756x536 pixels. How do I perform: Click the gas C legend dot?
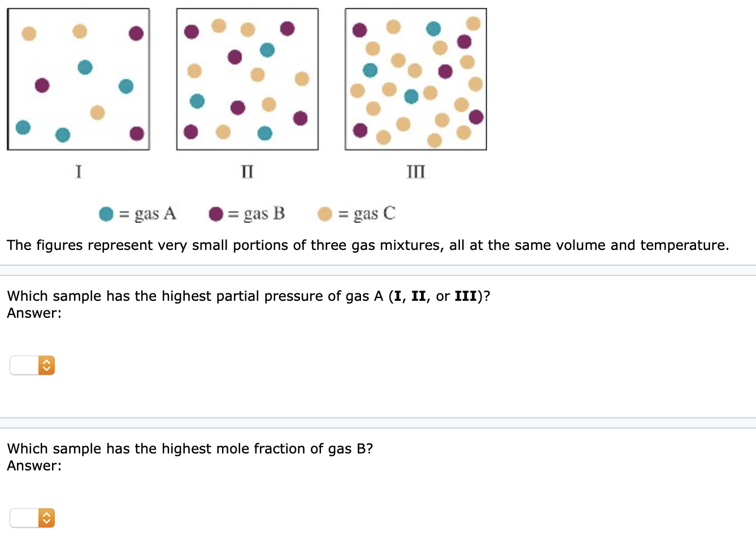coord(324,214)
